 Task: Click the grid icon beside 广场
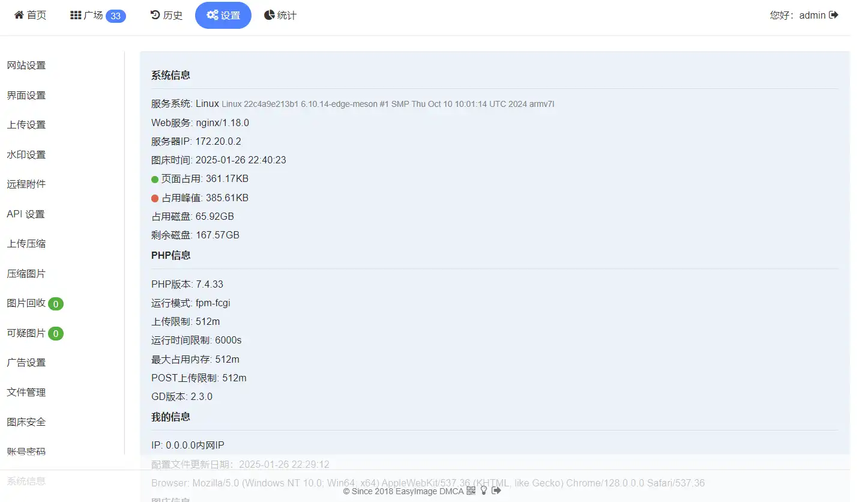click(x=76, y=15)
